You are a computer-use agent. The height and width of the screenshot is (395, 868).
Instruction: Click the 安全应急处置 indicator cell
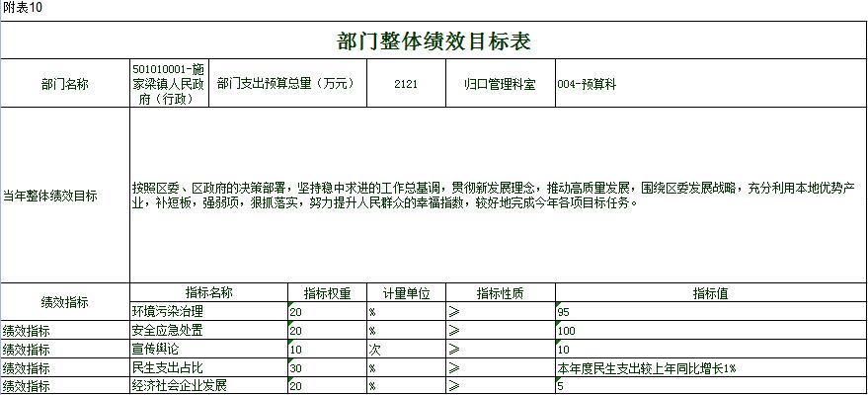tap(208, 330)
